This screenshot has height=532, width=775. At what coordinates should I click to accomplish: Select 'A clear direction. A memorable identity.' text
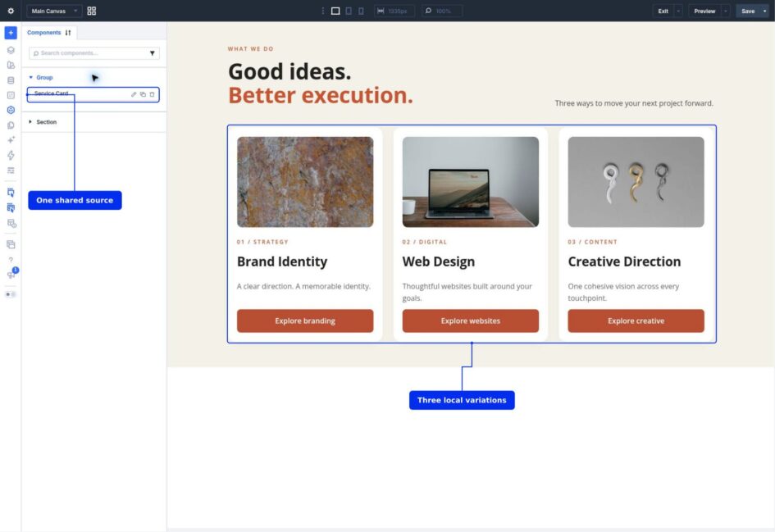(303, 287)
